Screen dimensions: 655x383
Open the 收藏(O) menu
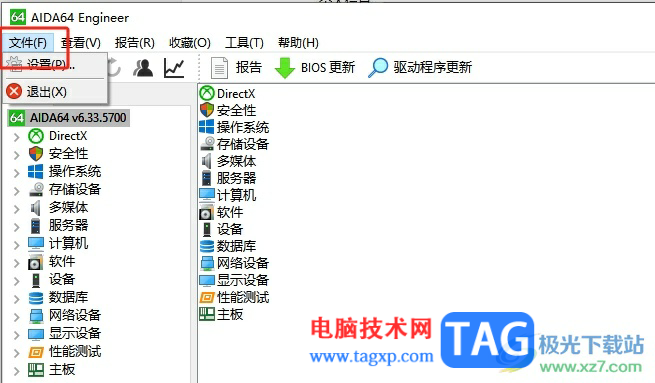(x=190, y=43)
